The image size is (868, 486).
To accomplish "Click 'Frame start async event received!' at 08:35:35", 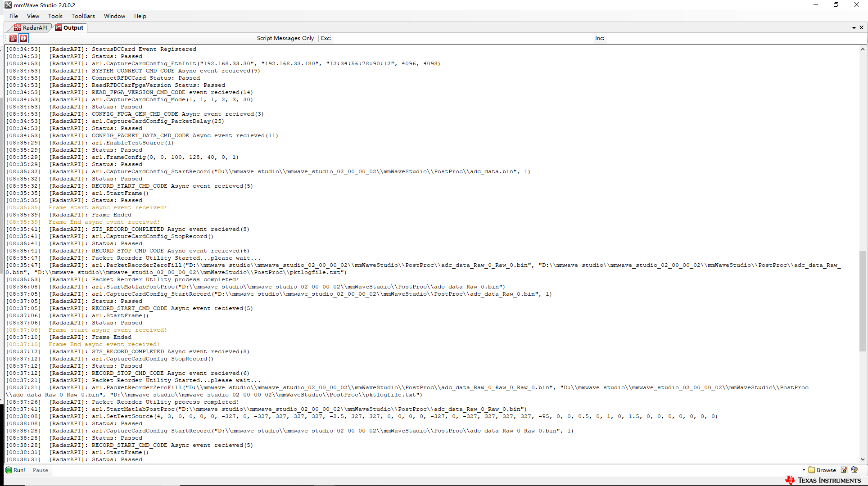I will (x=108, y=207).
